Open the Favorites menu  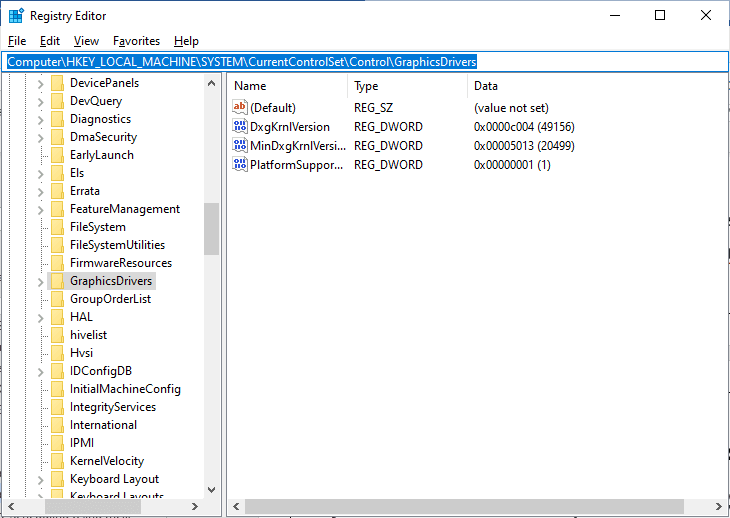pos(136,41)
